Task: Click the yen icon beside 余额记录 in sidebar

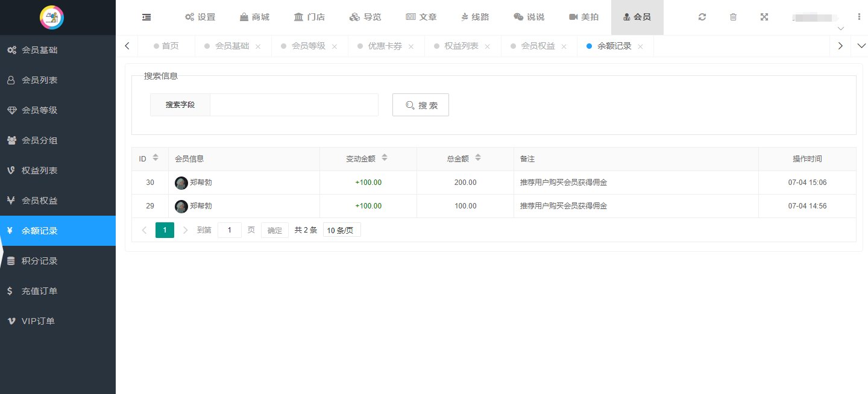Action: (x=10, y=231)
